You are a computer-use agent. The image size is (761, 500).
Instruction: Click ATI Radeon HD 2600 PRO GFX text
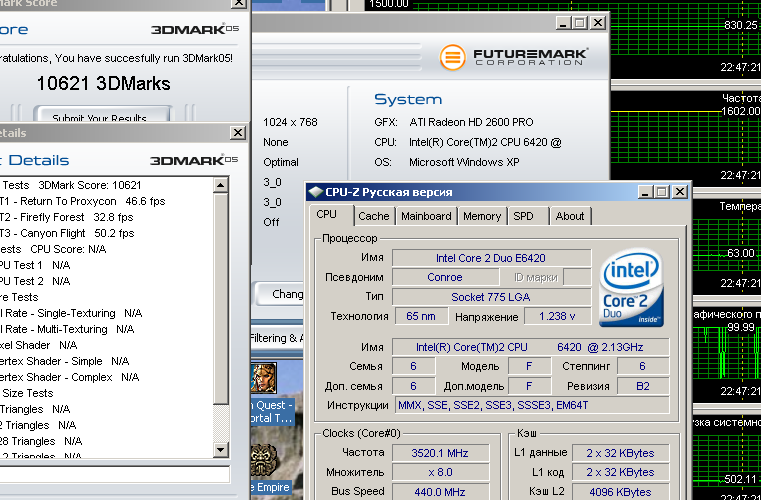(471, 122)
